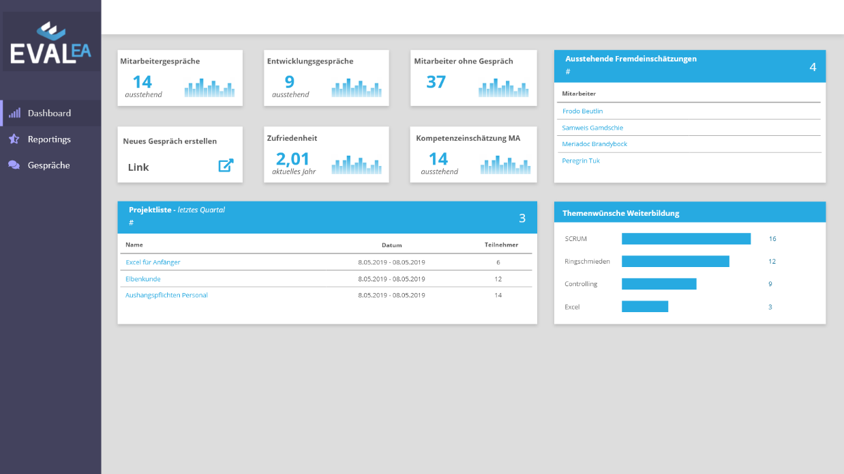Open employee Samweis Gamdschie
This screenshot has height=474, width=844.
(x=592, y=128)
